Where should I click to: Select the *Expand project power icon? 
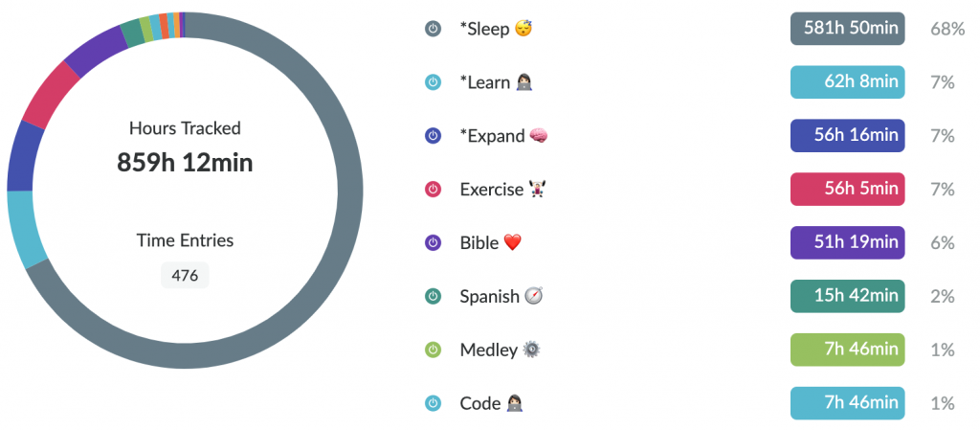(434, 136)
